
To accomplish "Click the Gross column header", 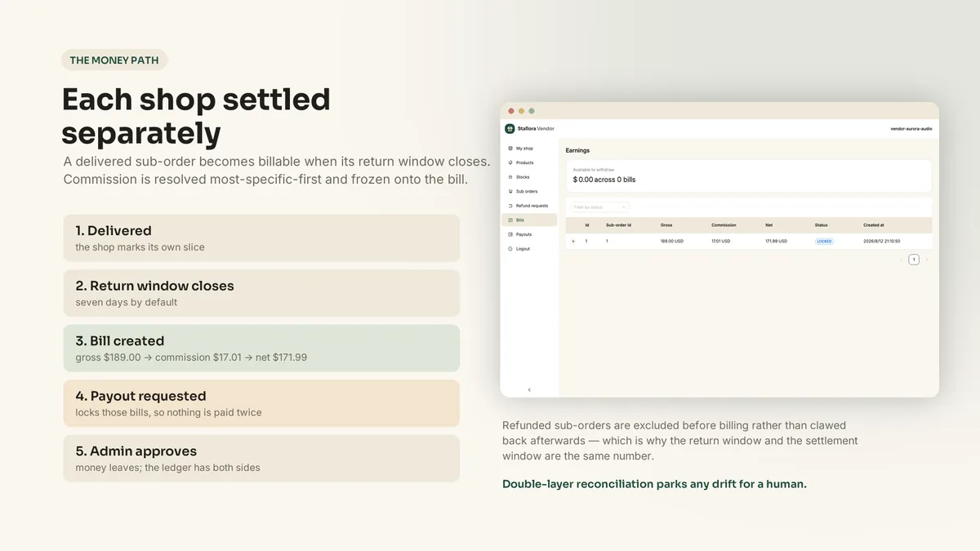I will (666, 225).
